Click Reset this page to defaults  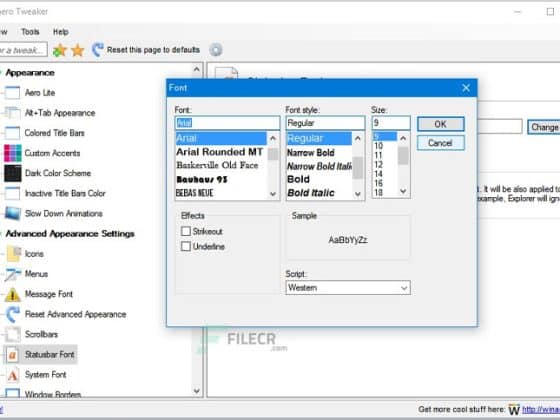[x=153, y=50]
